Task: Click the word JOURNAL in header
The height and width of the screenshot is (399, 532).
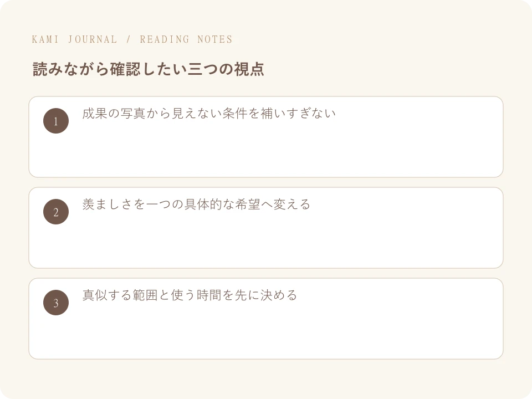Action: pyautogui.click(x=93, y=39)
